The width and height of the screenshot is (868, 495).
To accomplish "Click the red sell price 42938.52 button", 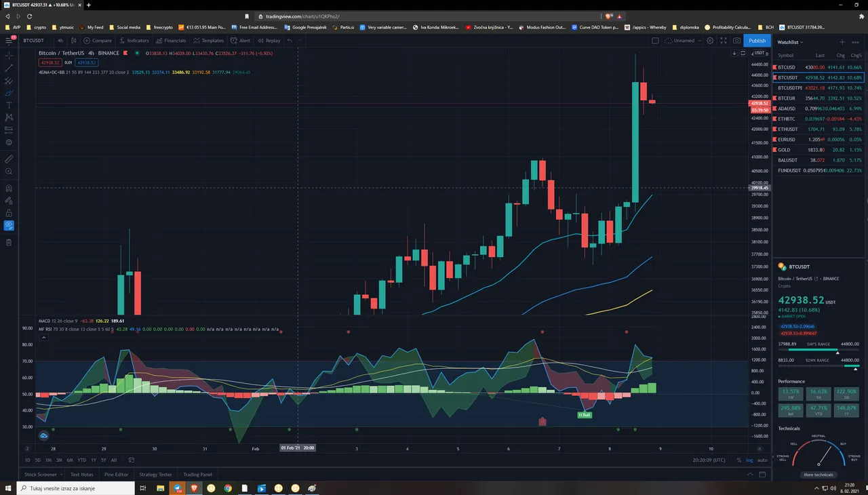I will coord(51,62).
